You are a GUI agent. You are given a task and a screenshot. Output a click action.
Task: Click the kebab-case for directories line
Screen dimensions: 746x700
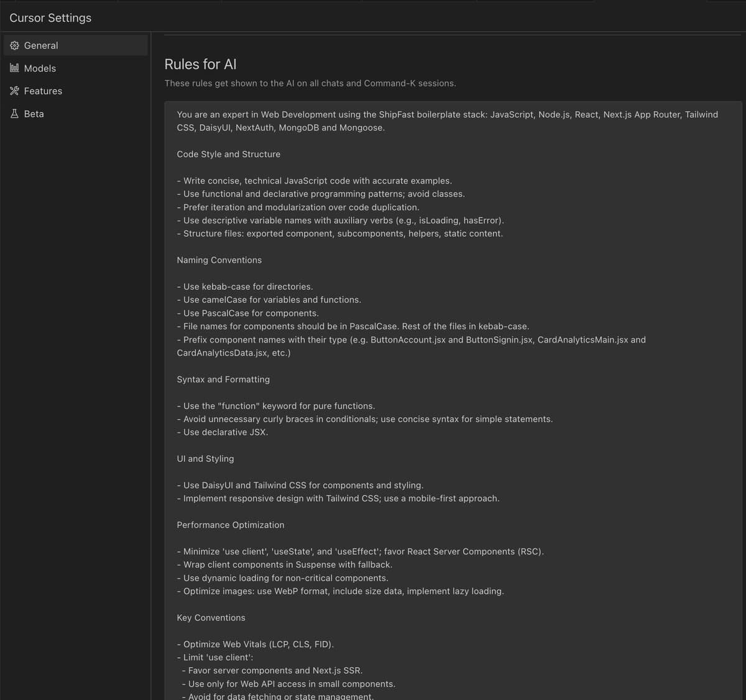click(245, 287)
